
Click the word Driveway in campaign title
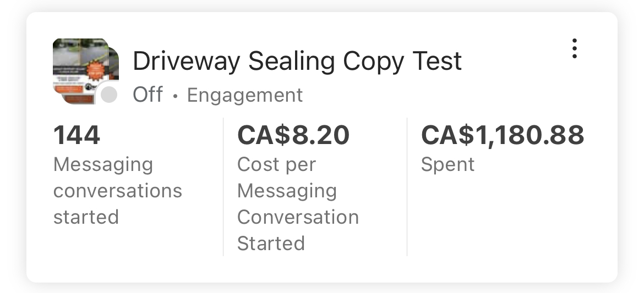click(186, 60)
